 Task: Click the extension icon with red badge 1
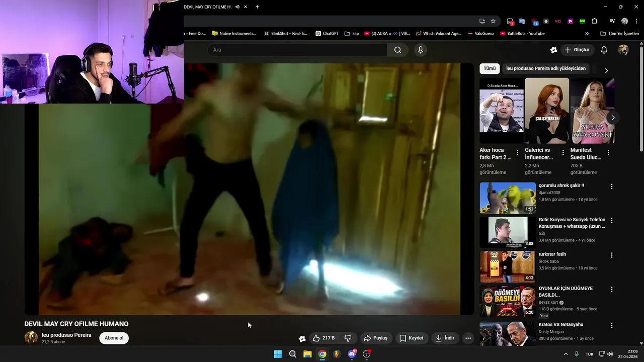pos(510,21)
